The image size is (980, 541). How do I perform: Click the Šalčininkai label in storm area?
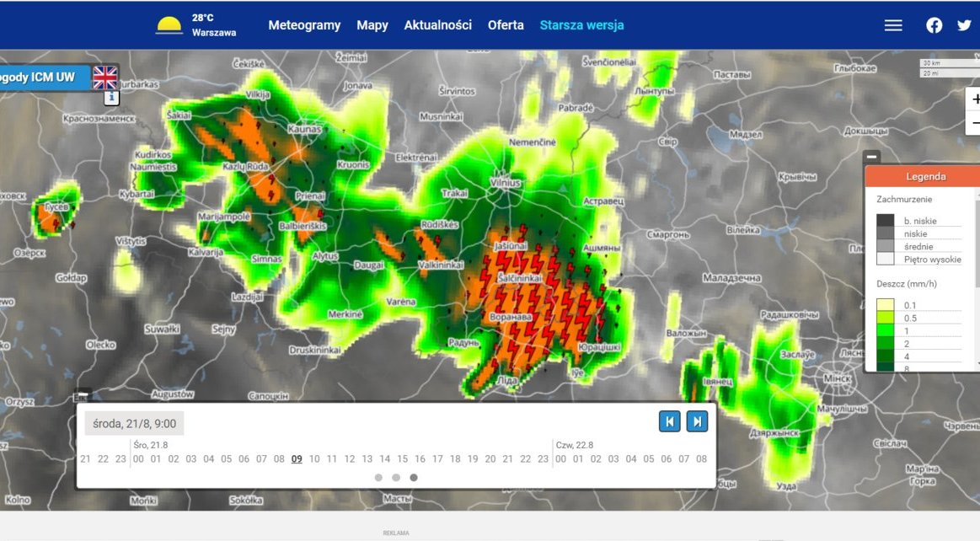pyautogui.click(x=519, y=278)
